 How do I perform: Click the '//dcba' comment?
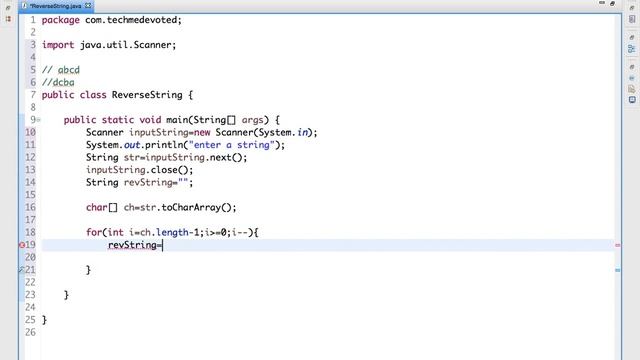[x=58, y=82]
